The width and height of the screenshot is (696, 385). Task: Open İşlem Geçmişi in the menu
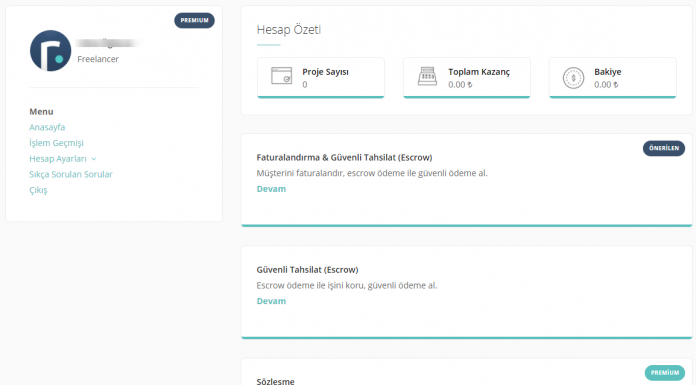pos(56,143)
